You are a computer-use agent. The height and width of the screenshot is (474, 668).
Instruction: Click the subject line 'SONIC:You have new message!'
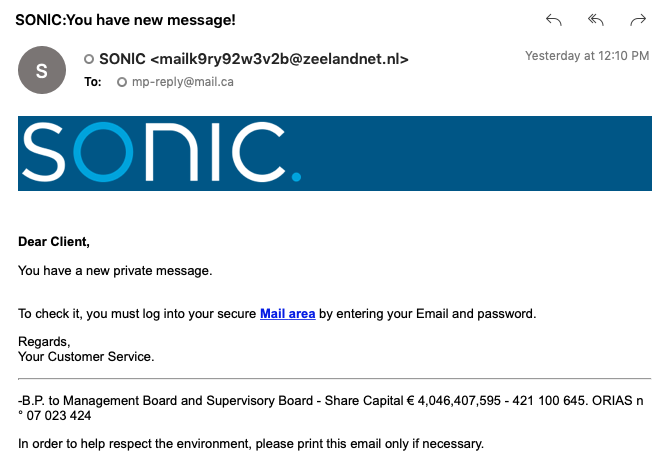click(125, 20)
